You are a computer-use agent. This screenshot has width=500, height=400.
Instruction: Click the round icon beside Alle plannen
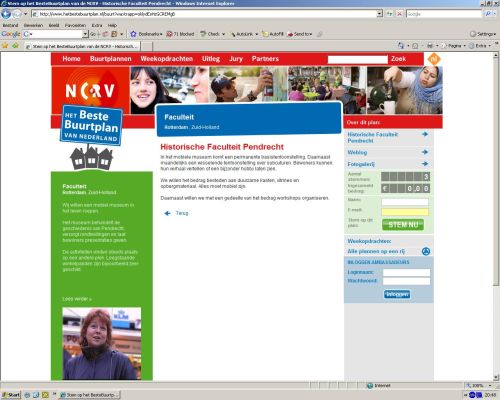coord(426,251)
